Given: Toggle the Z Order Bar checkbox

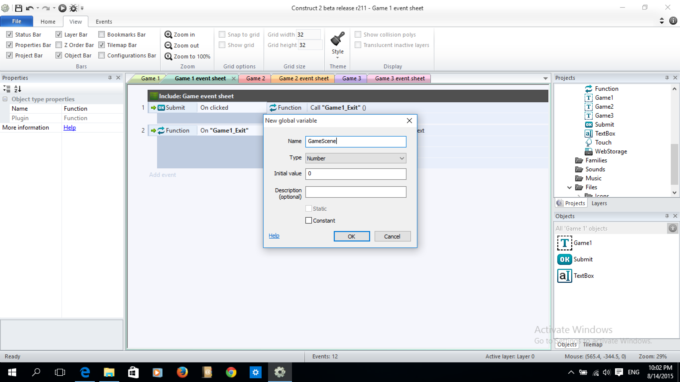Looking at the screenshot, I should point(59,45).
